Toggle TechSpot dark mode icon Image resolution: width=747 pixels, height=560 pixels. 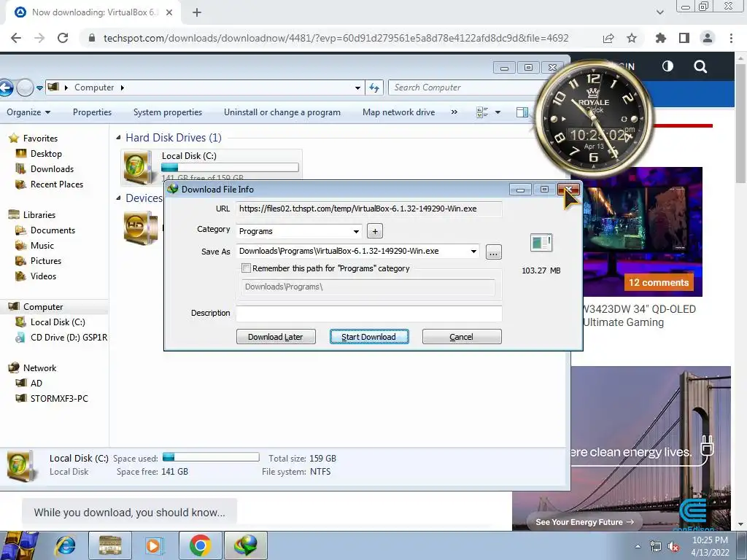tap(667, 66)
